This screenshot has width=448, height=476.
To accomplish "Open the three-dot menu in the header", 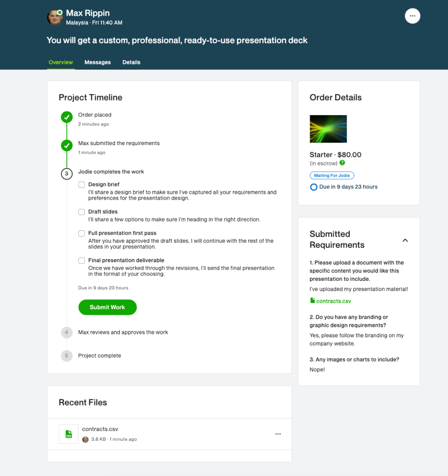I will [x=412, y=16].
